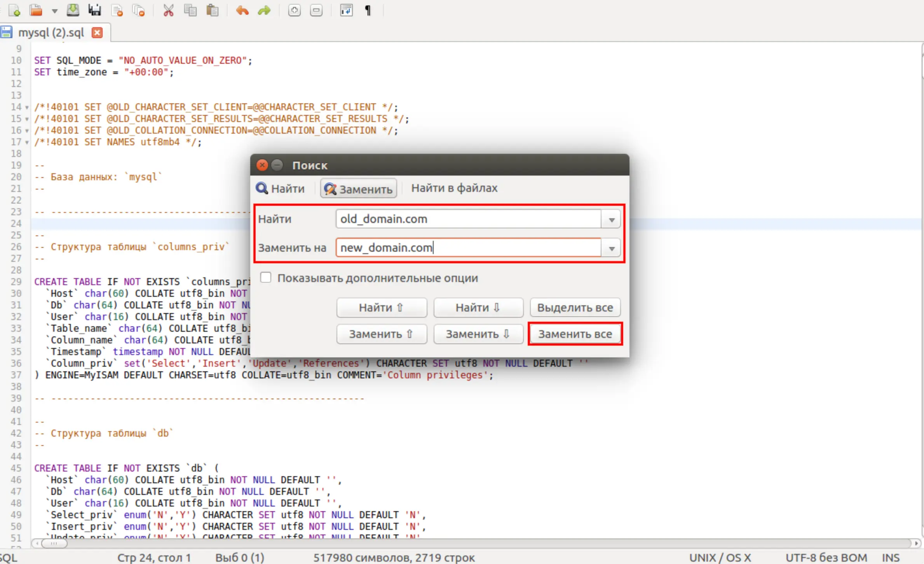Click Стр 24, стол 1 status entry

154,558
